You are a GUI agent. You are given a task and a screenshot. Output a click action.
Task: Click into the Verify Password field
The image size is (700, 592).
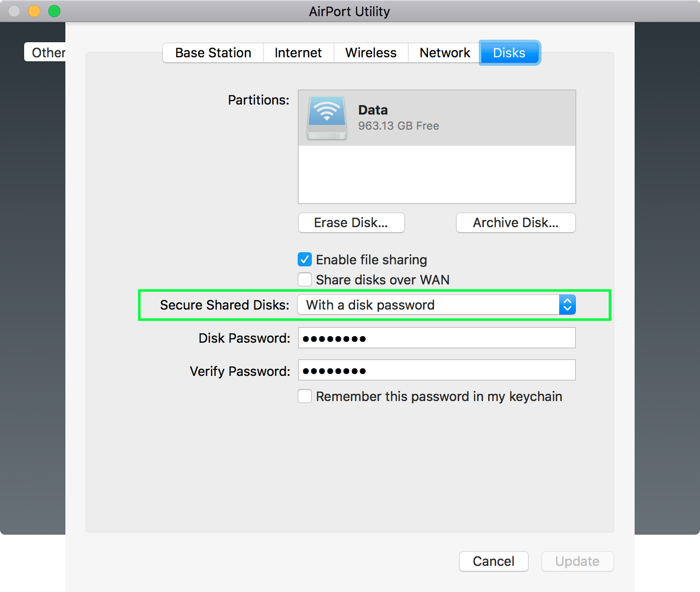click(x=437, y=370)
